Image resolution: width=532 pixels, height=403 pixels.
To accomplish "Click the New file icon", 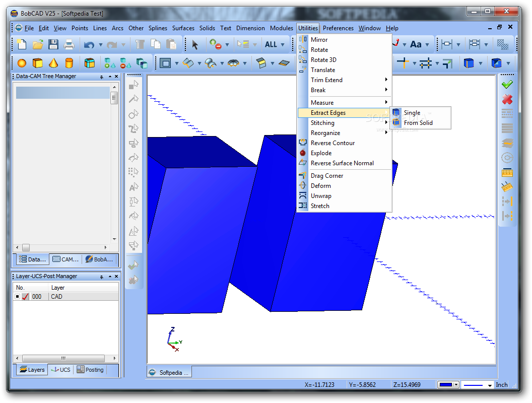I will pos(22,44).
